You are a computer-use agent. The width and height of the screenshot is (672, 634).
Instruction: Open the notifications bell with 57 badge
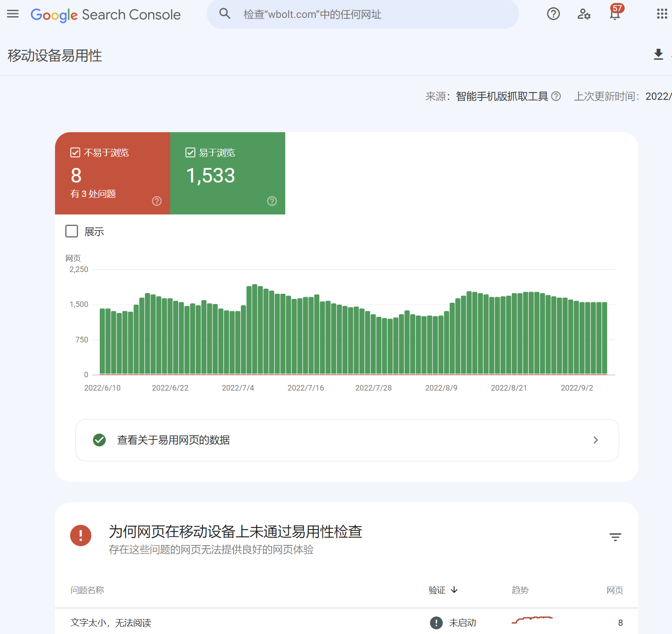tap(616, 13)
